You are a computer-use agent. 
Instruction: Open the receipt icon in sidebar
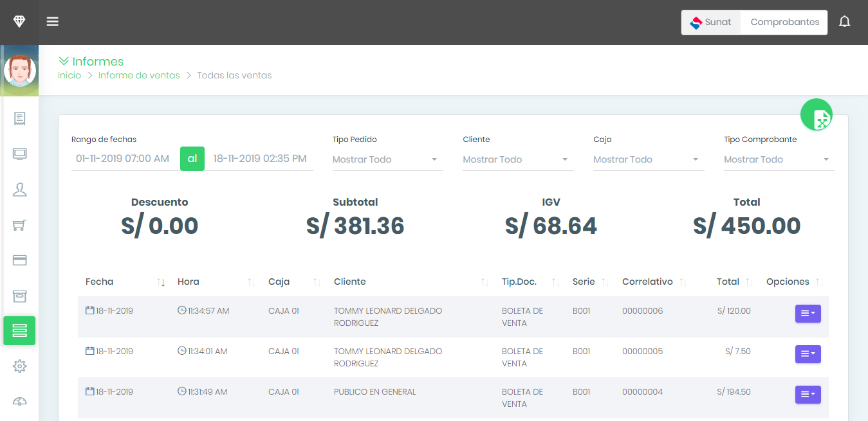(x=19, y=118)
